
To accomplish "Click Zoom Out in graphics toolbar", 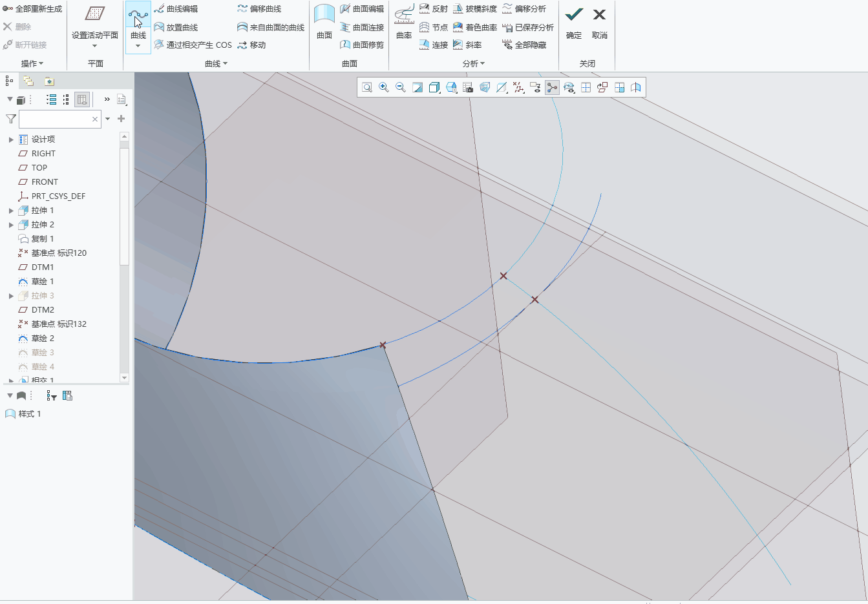I will [x=401, y=87].
